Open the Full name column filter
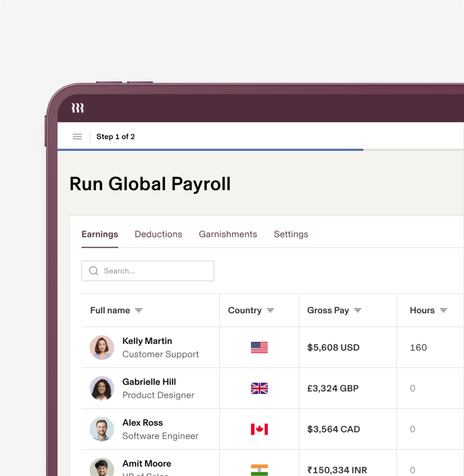 pyautogui.click(x=139, y=310)
